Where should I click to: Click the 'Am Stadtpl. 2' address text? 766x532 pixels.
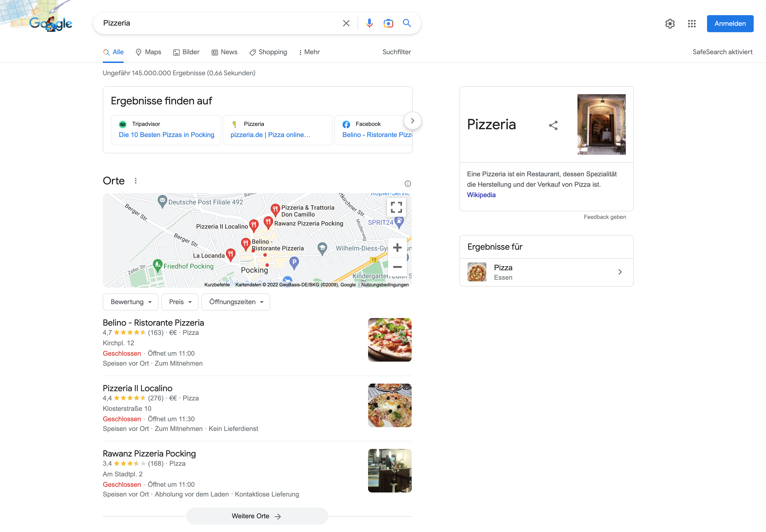(122, 474)
